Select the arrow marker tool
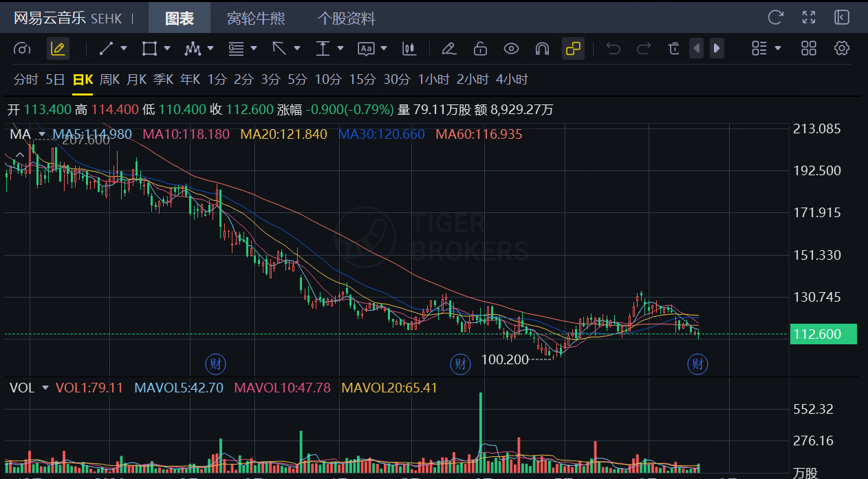The height and width of the screenshot is (479, 868). click(x=279, y=49)
